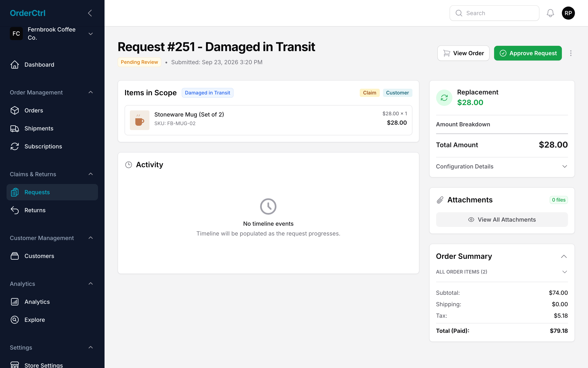This screenshot has height=368, width=588.
Task: Collapse the sidebar with the back chevron
Action: pyautogui.click(x=90, y=13)
